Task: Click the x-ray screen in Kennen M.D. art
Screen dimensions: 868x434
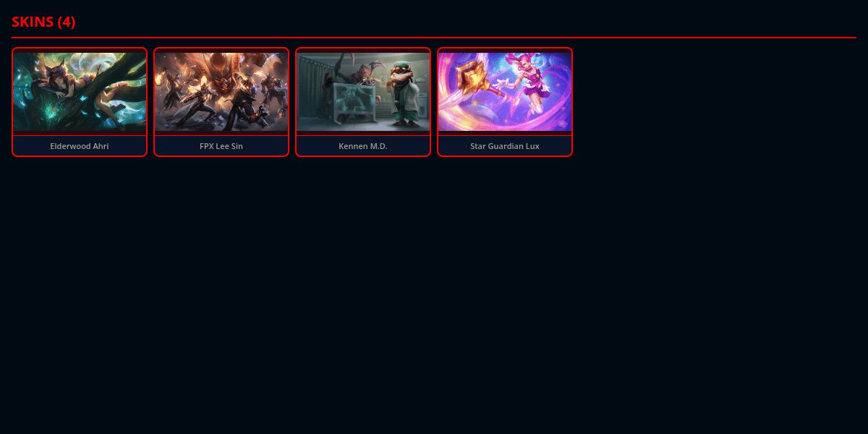Action: pos(353,100)
